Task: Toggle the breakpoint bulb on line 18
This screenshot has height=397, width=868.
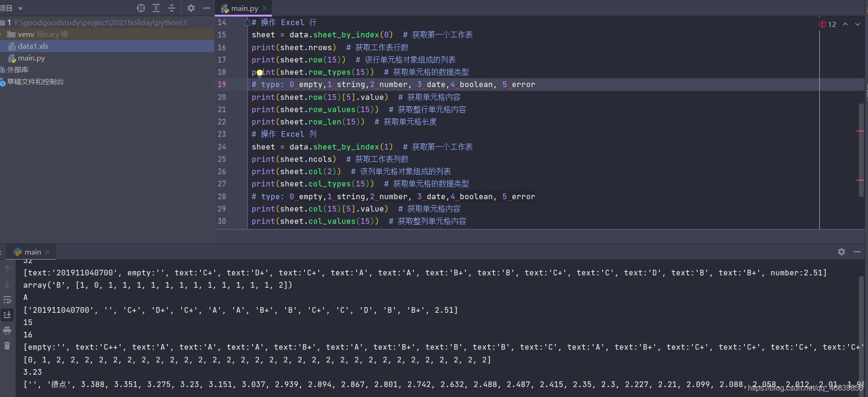Action: coord(260,72)
